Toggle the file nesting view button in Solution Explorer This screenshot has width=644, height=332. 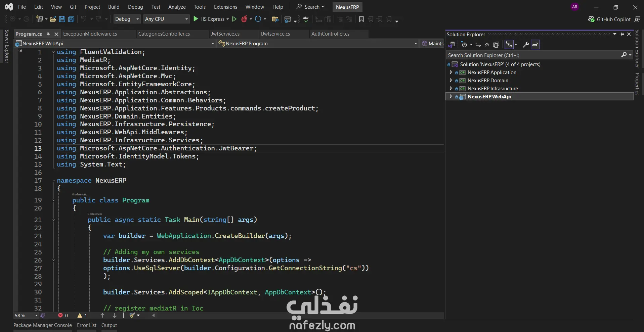tap(509, 45)
